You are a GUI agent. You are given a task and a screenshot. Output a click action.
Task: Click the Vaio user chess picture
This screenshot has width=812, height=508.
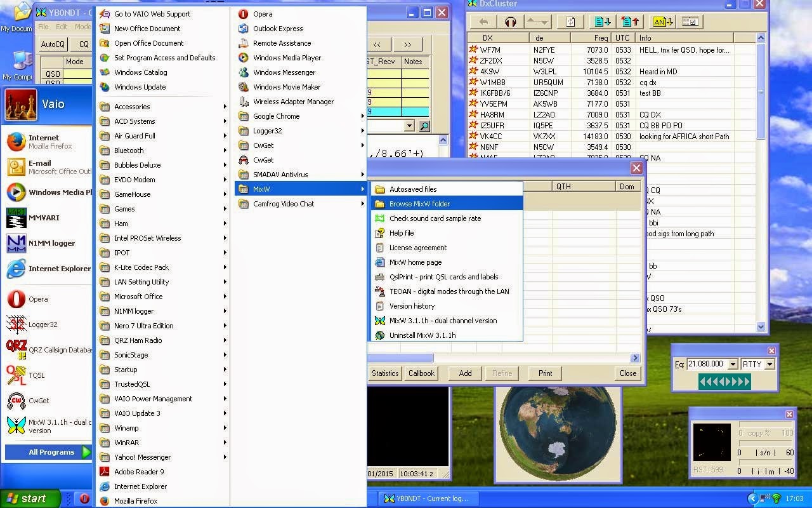pos(20,105)
